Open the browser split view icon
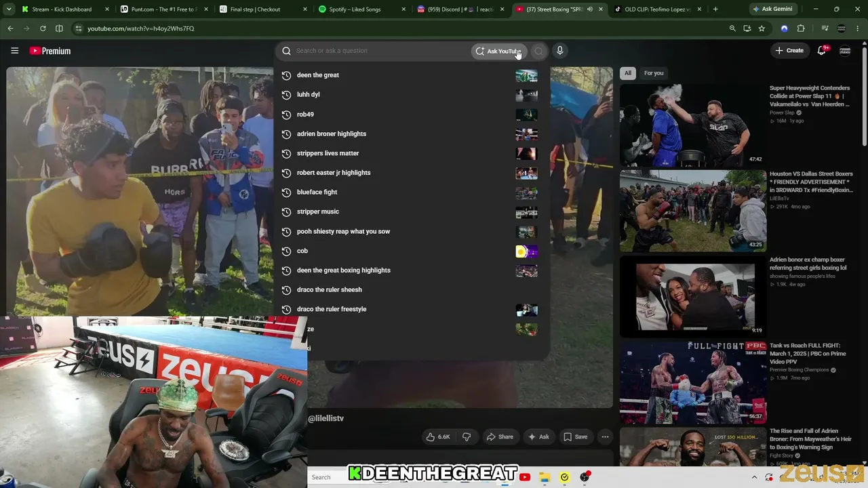This screenshot has height=488, width=868. pos(59,28)
